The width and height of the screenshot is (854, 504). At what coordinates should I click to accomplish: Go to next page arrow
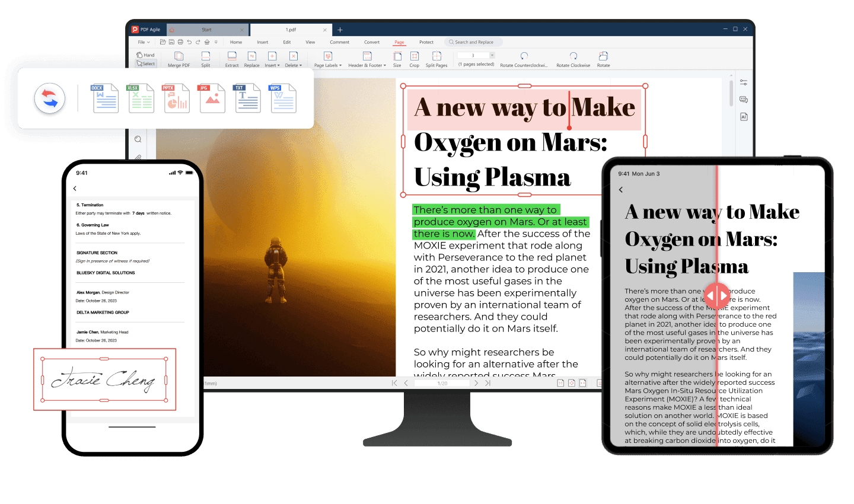(x=476, y=383)
